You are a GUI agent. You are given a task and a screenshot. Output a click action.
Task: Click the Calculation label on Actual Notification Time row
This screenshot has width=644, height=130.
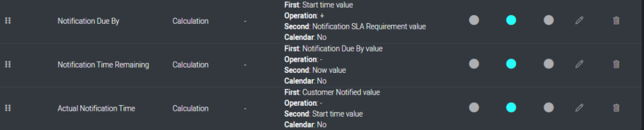tap(191, 108)
